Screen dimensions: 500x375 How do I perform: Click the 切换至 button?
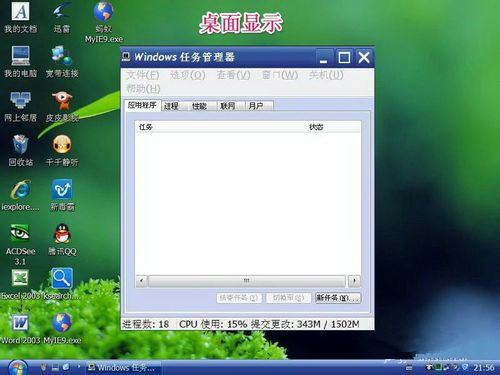coord(288,298)
